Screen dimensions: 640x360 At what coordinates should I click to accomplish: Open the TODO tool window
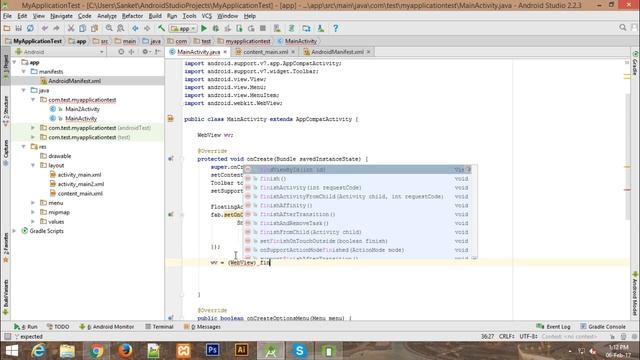click(x=58, y=327)
